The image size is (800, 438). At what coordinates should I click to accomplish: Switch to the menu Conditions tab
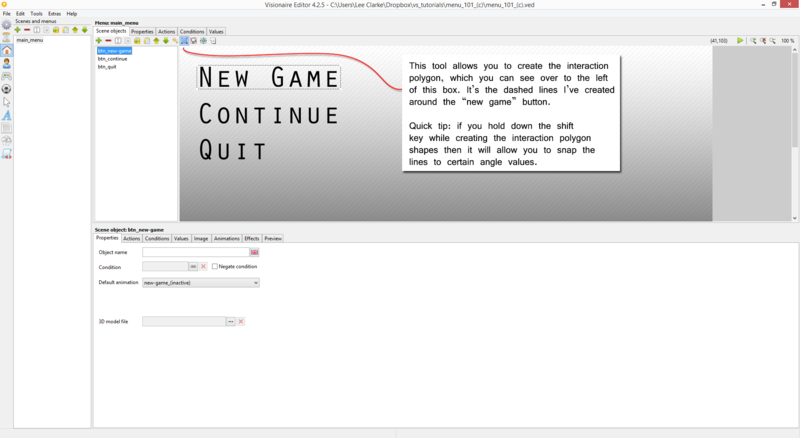[192, 31]
